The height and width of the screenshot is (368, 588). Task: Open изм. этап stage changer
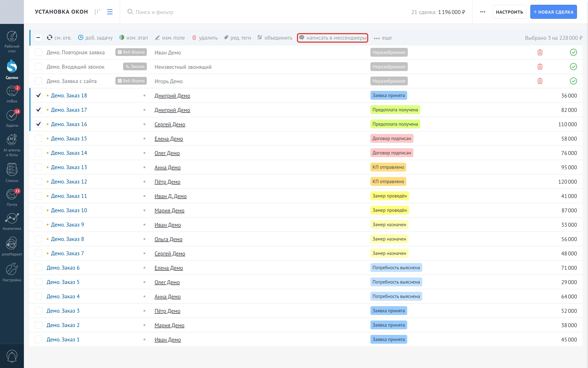(133, 38)
